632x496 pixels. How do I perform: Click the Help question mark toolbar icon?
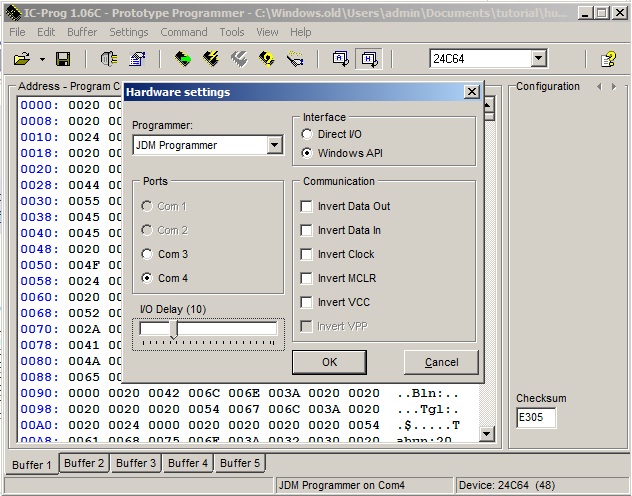pos(608,59)
